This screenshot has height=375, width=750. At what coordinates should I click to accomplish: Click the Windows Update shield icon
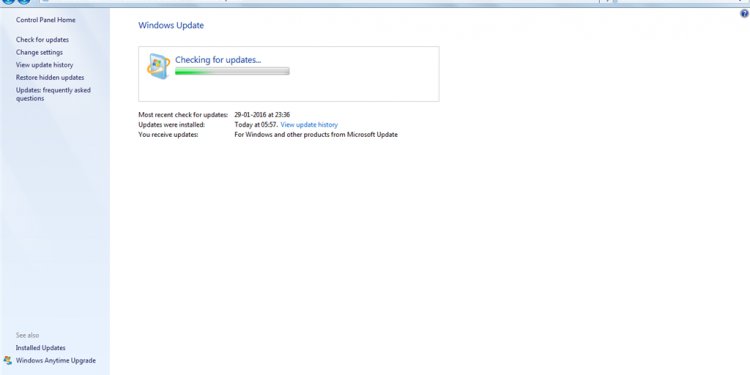(158, 66)
